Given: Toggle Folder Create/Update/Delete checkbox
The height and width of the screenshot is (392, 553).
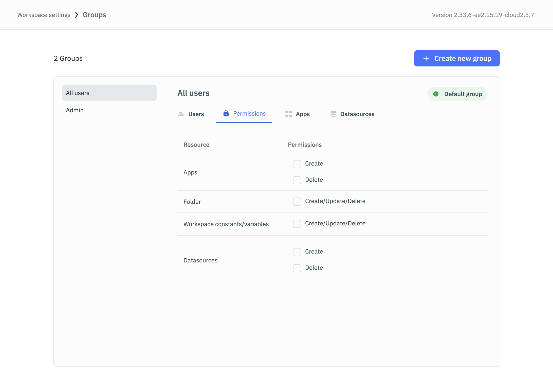Looking at the screenshot, I should click(297, 201).
